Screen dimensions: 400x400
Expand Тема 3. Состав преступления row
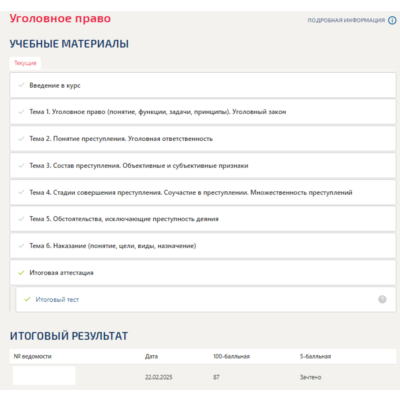(203, 166)
